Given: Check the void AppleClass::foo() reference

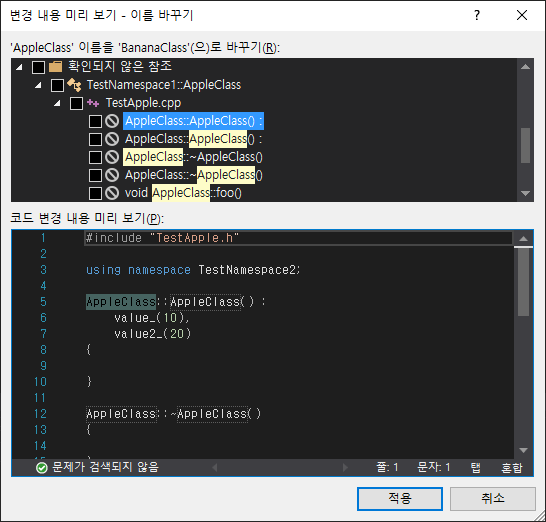Looking at the screenshot, I should pyautogui.click(x=95, y=193).
